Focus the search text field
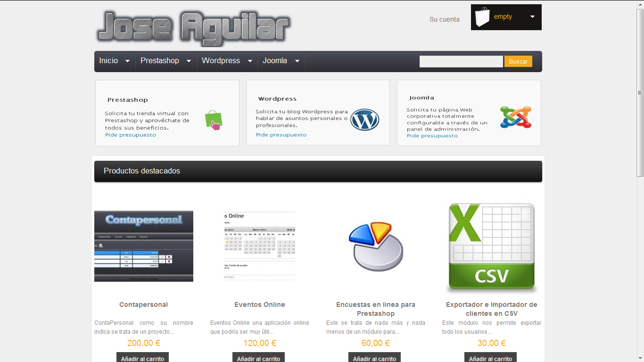The width and height of the screenshot is (644, 362). click(461, 61)
